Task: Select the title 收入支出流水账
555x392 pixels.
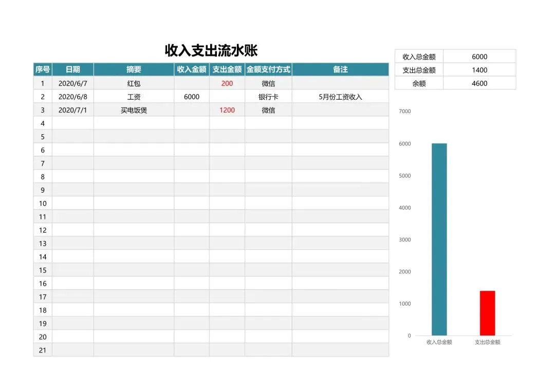Action: [x=211, y=50]
